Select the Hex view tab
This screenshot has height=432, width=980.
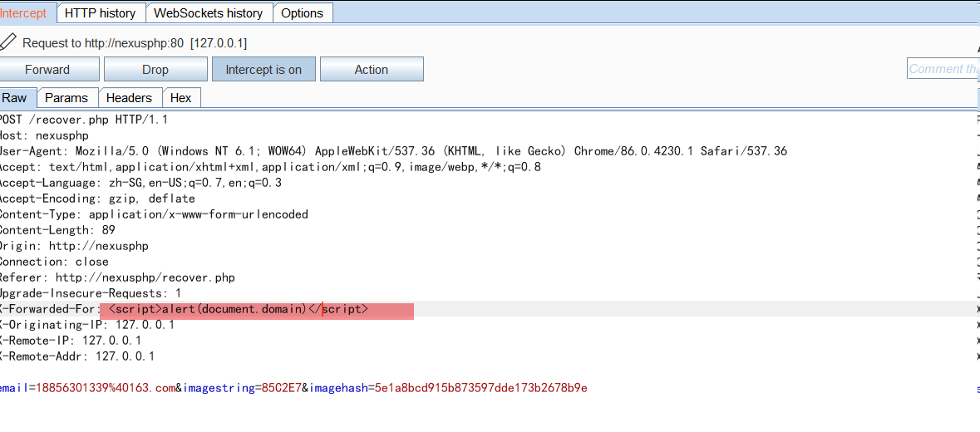[181, 98]
